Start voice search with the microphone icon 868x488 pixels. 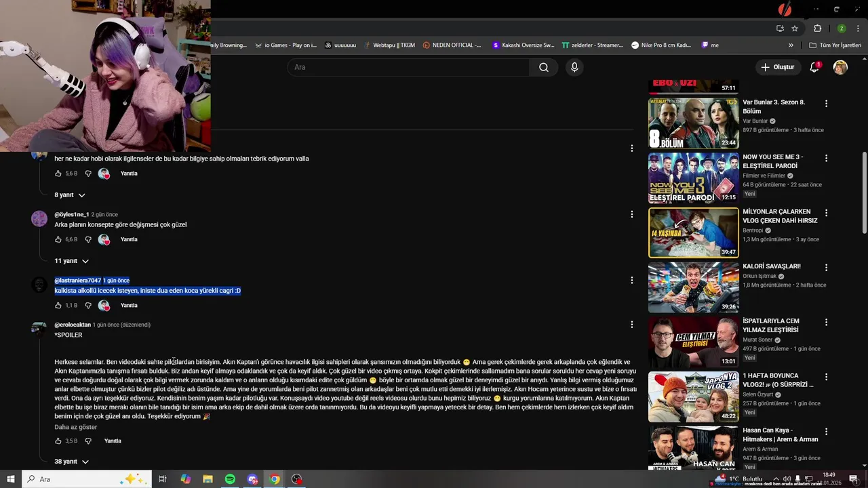574,67
